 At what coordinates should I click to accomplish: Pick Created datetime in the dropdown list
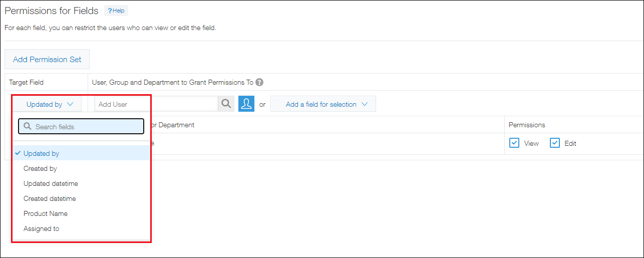(50, 198)
